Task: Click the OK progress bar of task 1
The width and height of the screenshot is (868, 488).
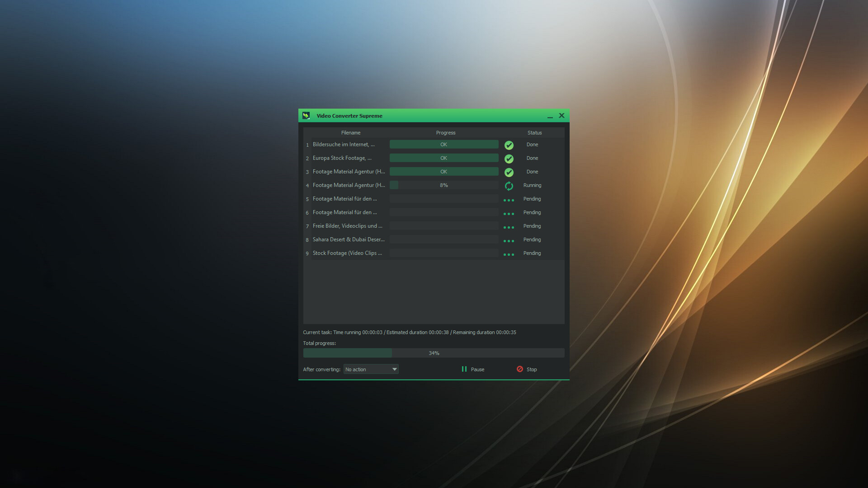Action: coord(443,144)
